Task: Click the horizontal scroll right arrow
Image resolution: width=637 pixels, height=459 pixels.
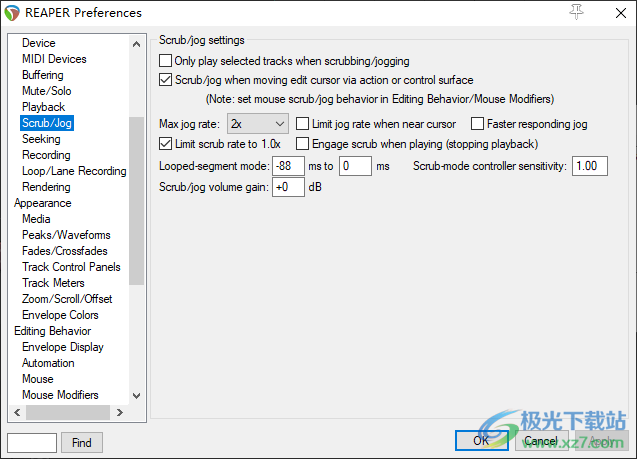Action: click(119, 411)
